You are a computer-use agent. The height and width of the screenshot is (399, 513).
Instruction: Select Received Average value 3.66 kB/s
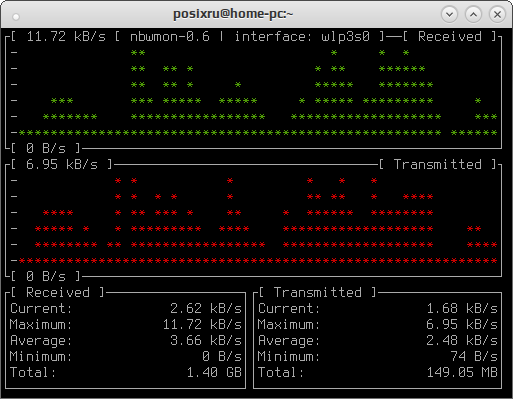pyautogui.click(x=206, y=341)
